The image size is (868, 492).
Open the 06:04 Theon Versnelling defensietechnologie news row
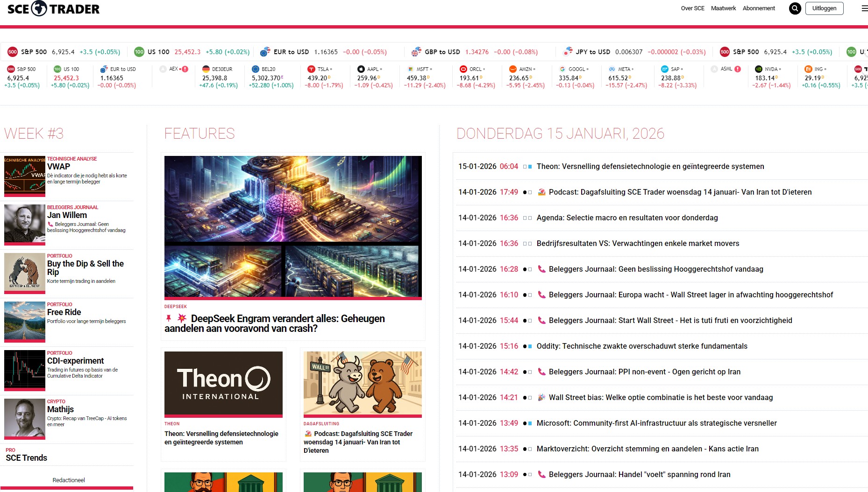point(650,166)
